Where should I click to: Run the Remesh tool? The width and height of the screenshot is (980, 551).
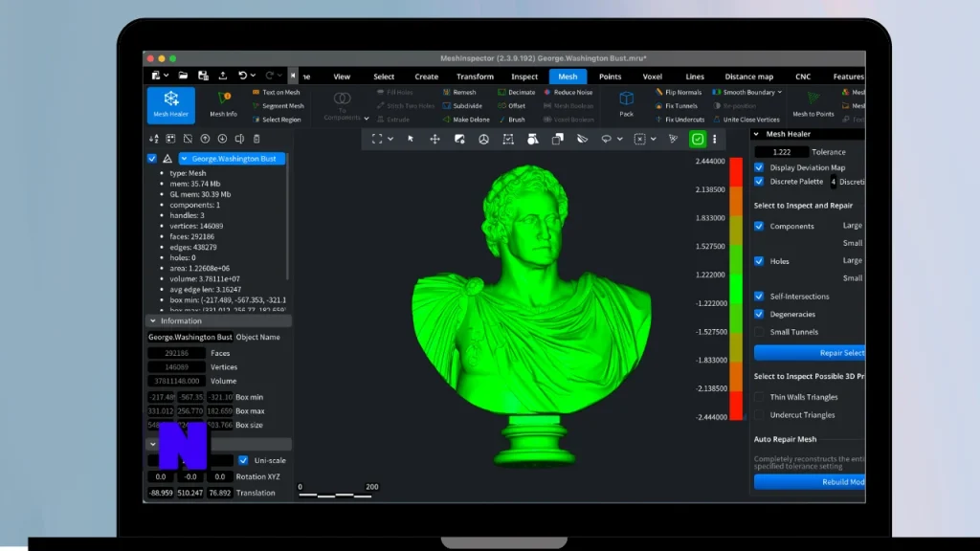point(459,92)
